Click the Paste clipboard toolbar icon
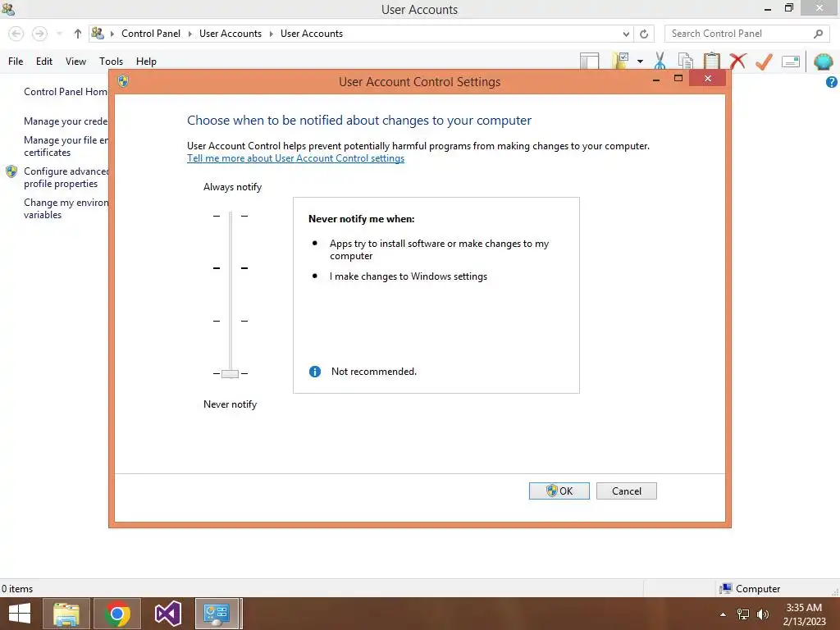The width and height of the screenshot is (840, 630). tap(711, 61)
